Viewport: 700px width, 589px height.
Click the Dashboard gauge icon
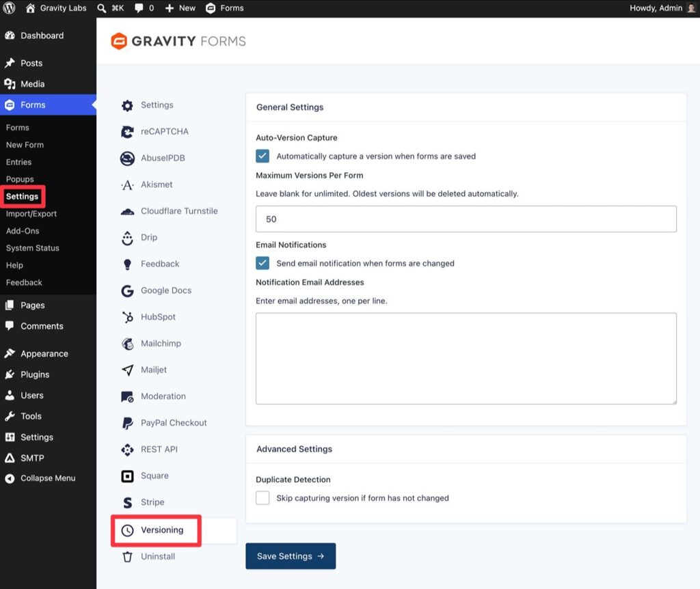tap(10, 36)
